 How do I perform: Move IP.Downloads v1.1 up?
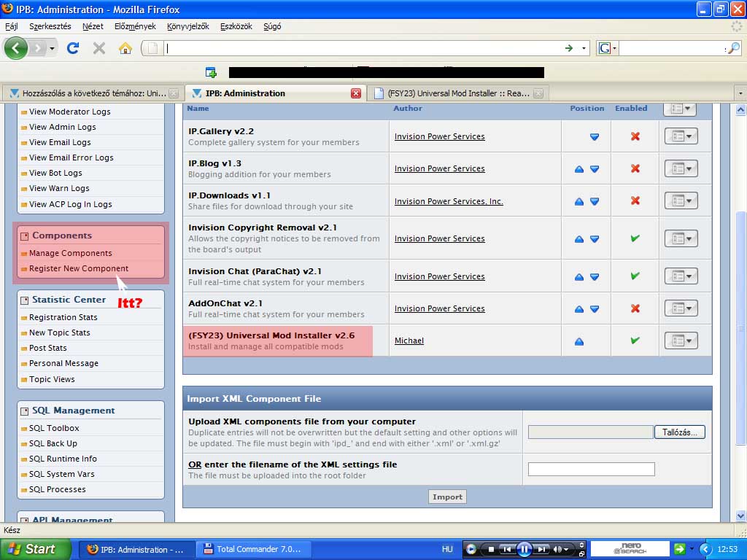point(579,201)
